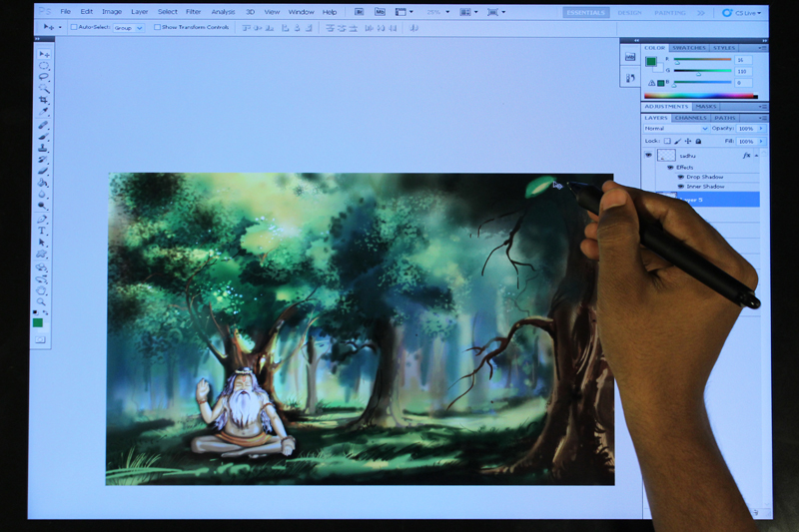The height and width of the screenshot is (532, 799).
Task: Enable the Auto-Select checkbox
Action: [73, 27]
